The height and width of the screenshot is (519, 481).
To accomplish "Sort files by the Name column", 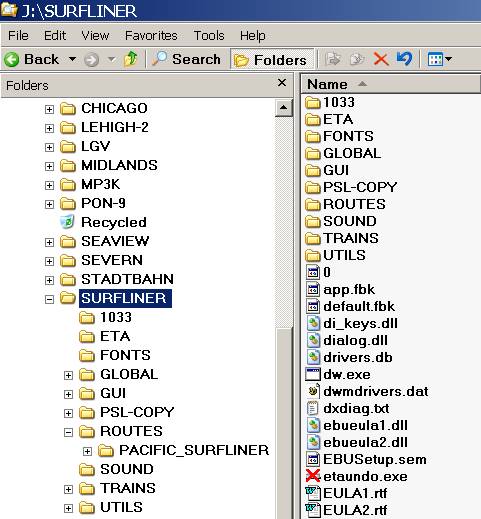I will pyautogui.click(x=391, y=84).
